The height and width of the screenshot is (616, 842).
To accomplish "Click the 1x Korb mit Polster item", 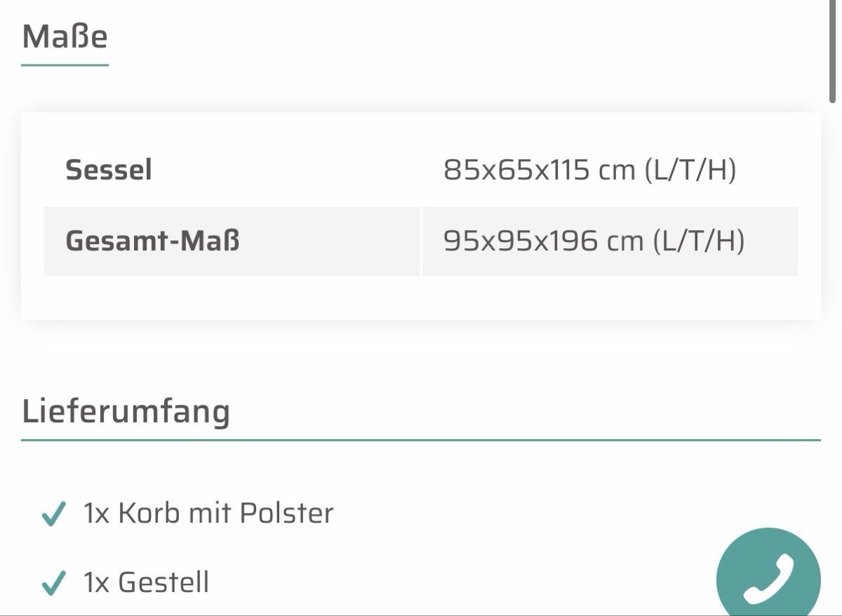I will [x=208, y=514].
